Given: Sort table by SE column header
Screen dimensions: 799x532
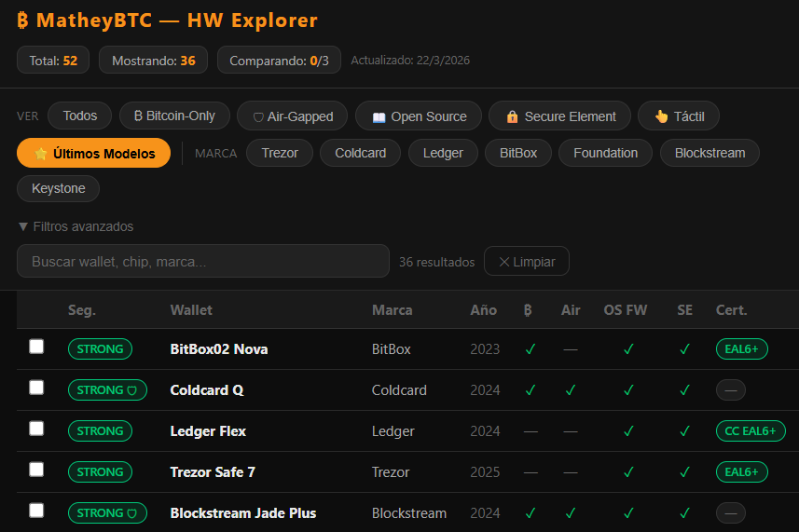Looking at the screenshot, I should coord(685,310).
